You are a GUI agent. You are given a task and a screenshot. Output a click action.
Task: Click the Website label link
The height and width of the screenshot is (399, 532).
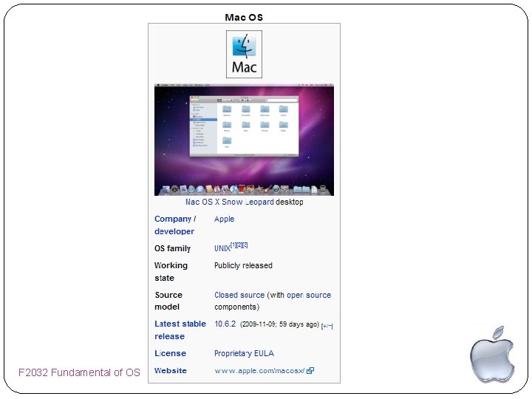click(171, 370)
